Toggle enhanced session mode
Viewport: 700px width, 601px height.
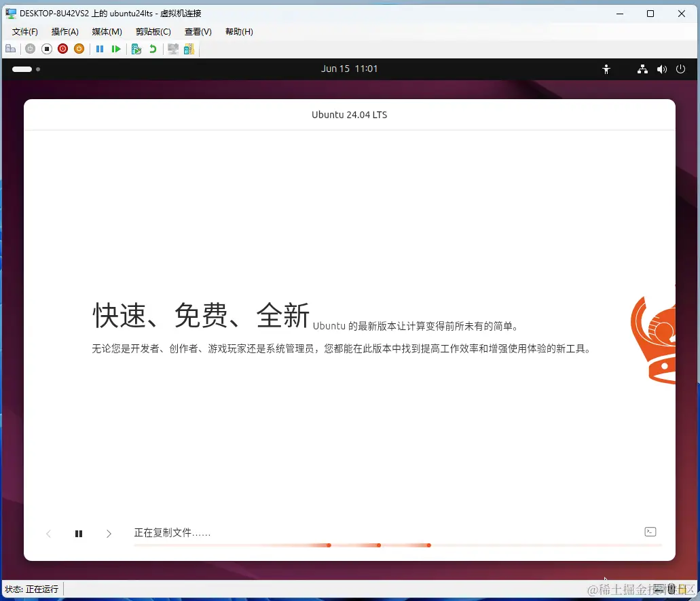(x=172, y=48)
